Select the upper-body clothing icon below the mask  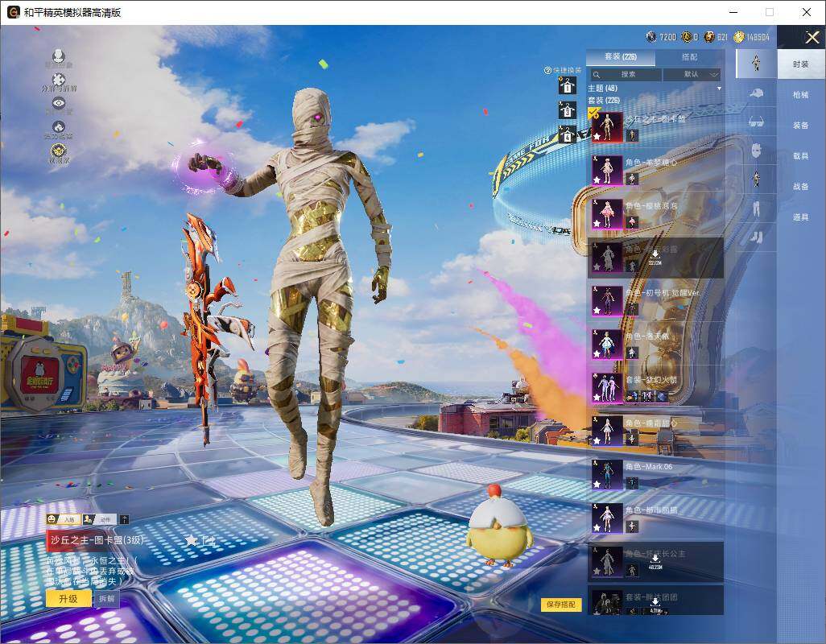tap(757, 179)
